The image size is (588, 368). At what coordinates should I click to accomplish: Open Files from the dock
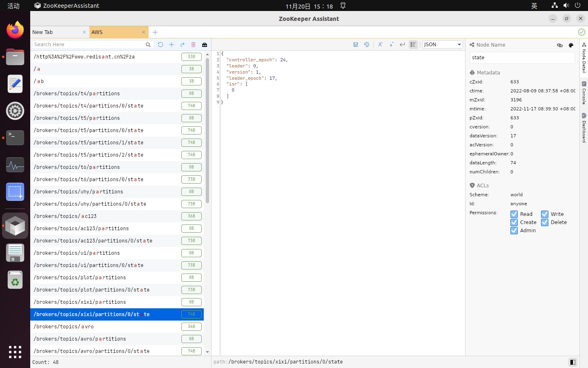point(15,57)
